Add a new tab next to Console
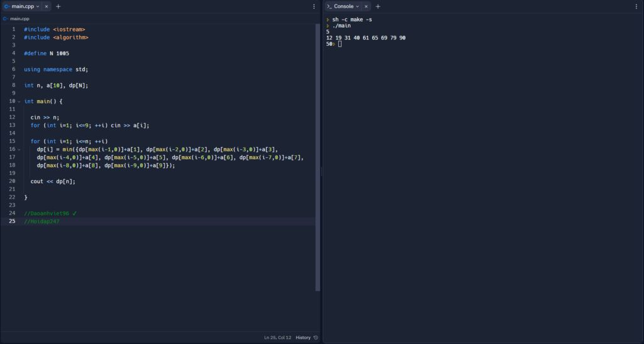The width and height of the screenshot is (644, 344). tap(378, 6)
